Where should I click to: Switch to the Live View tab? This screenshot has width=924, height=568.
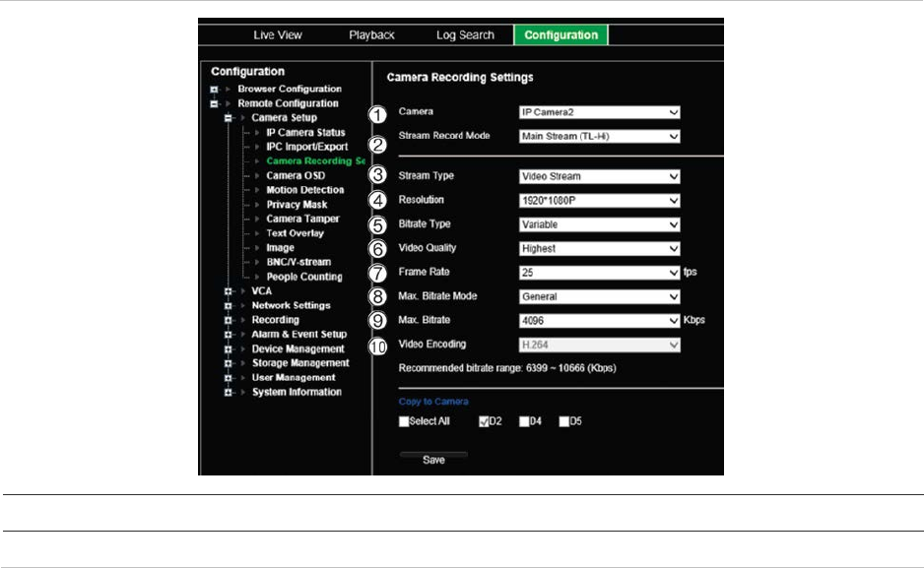click(x=278, y=34)
